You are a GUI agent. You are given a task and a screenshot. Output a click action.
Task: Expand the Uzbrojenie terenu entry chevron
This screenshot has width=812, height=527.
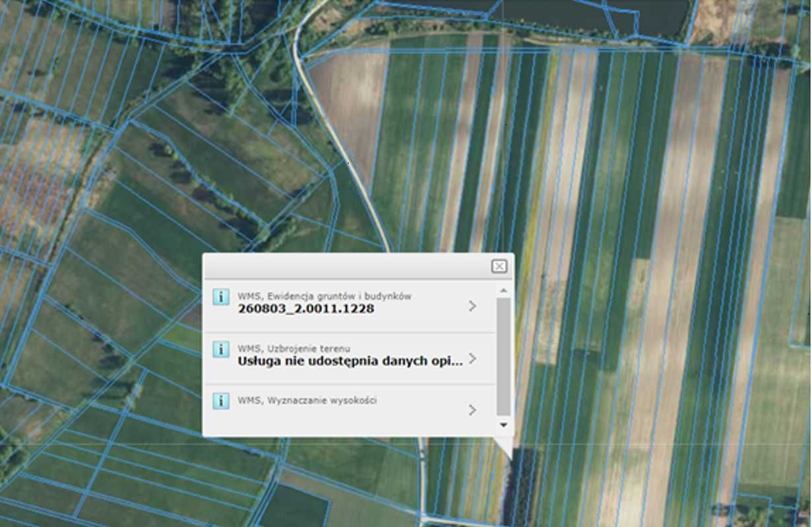click(x=472, y=359)
